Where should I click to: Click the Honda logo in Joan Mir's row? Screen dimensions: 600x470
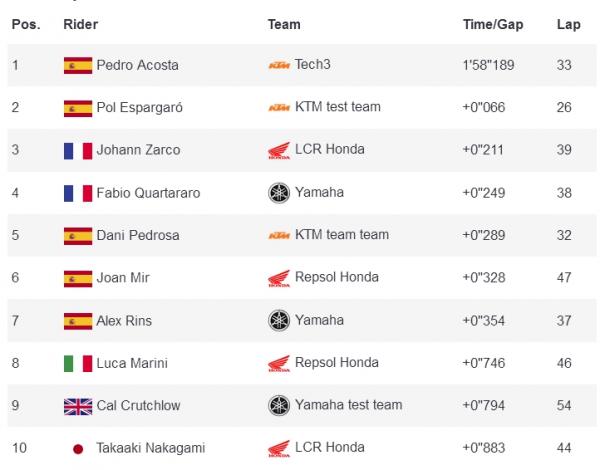pyautogui.click(x=279, y=278)
